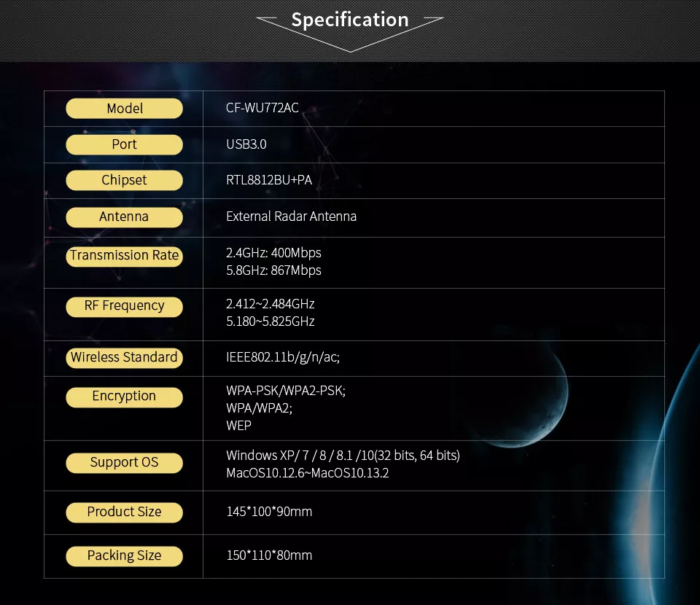
Task: Click the MacOS10.12.6~MacOS10.13.2 text
Action: [x=307, y=474]
